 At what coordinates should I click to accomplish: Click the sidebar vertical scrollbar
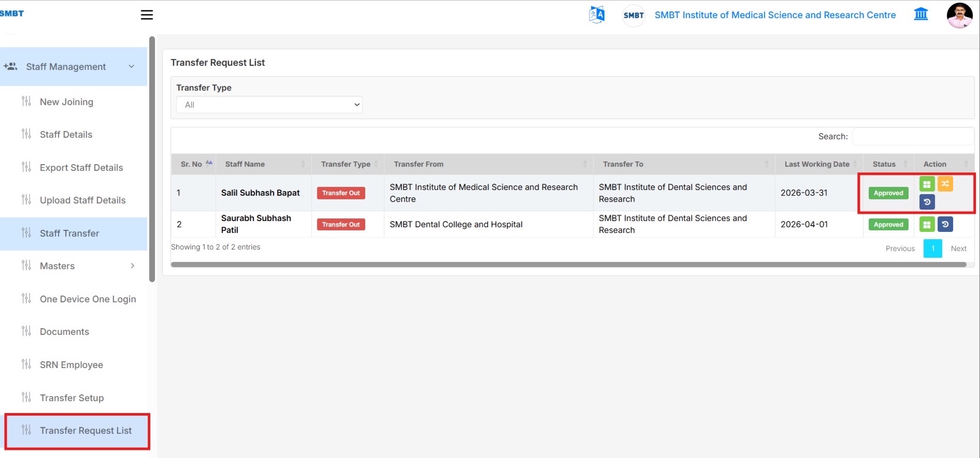152,159
